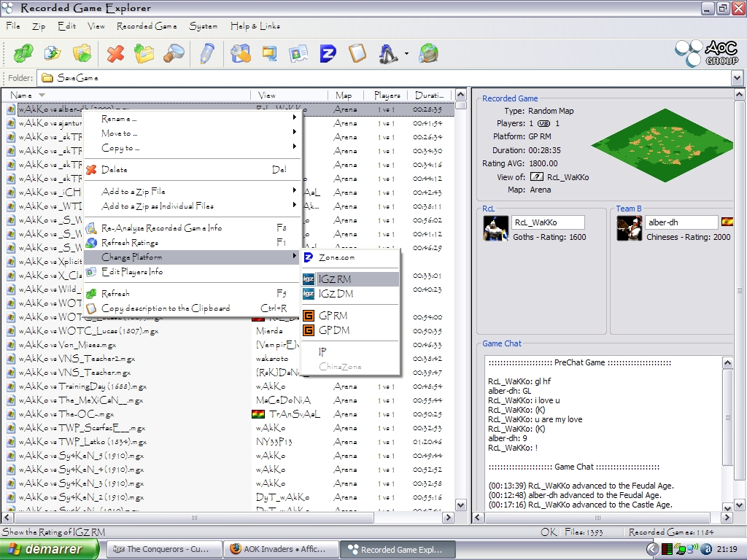Click the wrench-and-tag settings toolbar icon
This screenshot has width=747, height=560.
[x=241, y=53]
